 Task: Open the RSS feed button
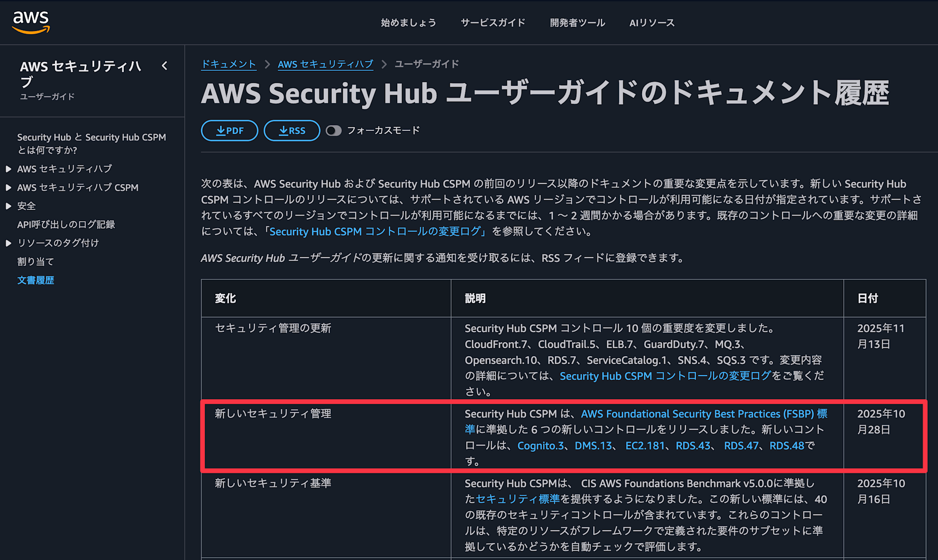pos(292,131)
